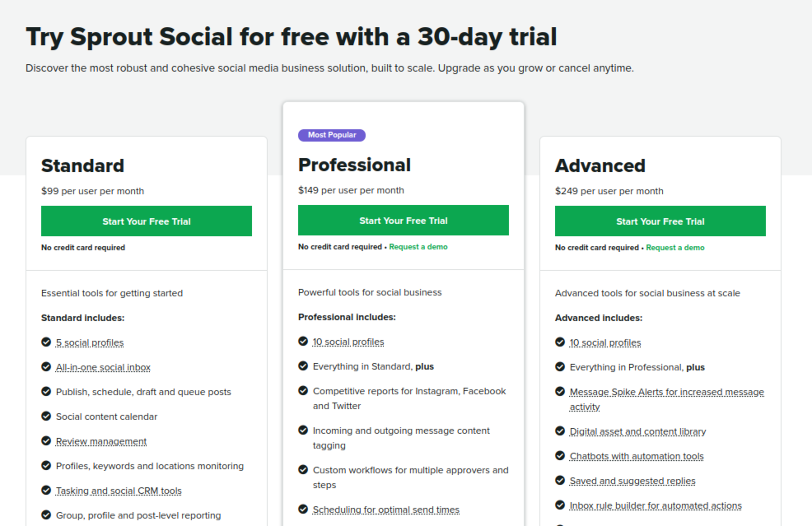
Task: Click checkmark icon beside 5 social profiles
Action: point(46,342)
